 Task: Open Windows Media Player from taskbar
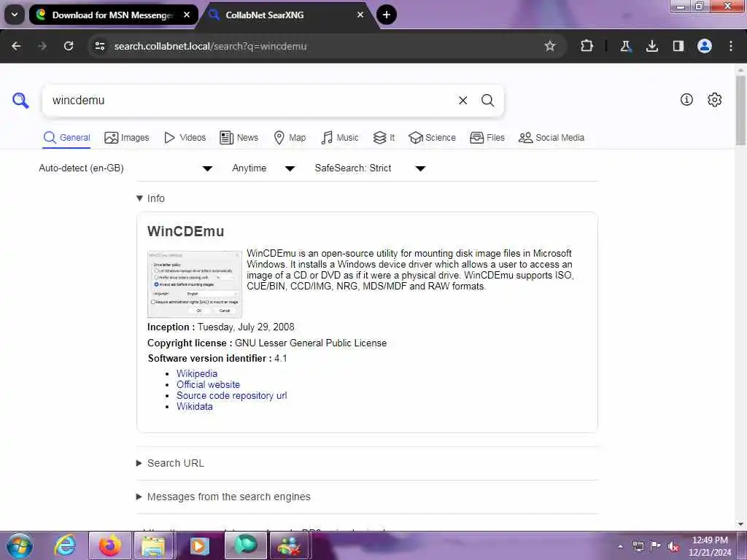click(x=199, y=545)
